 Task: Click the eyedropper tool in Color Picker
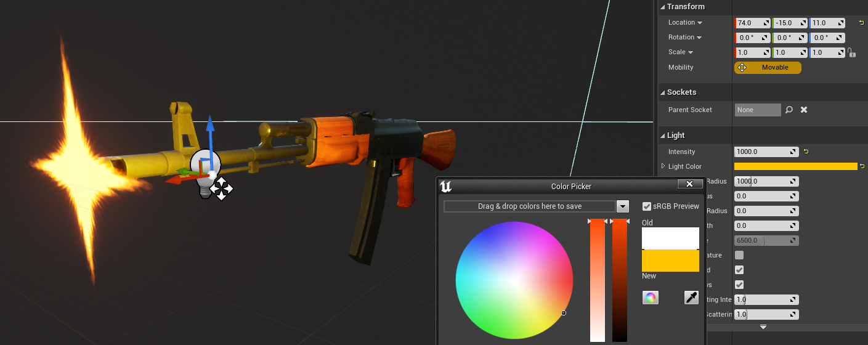point(692,298)
